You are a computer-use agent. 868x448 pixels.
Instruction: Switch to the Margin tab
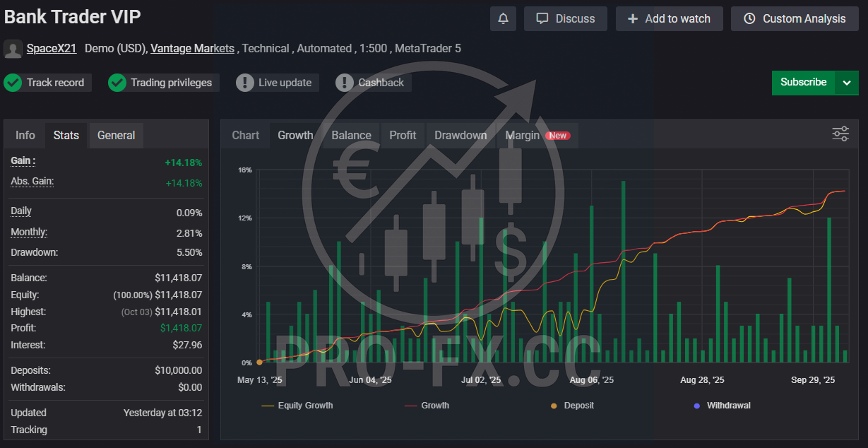(523, 135)
